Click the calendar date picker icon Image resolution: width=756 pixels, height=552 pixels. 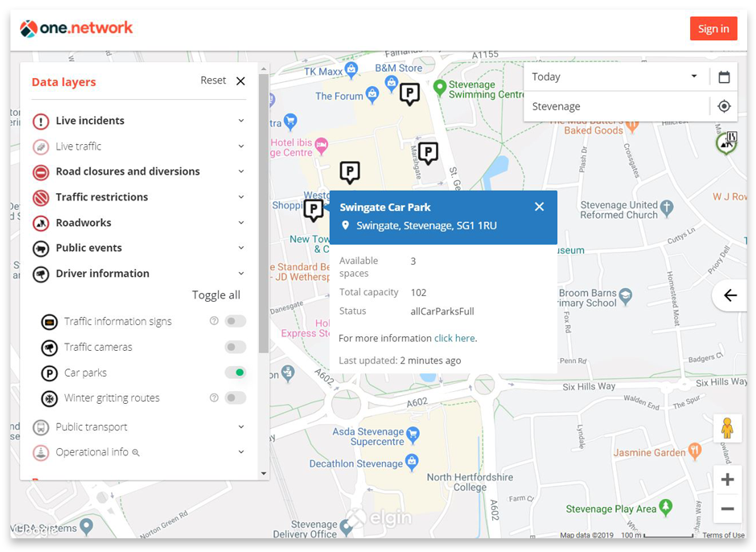724,77
